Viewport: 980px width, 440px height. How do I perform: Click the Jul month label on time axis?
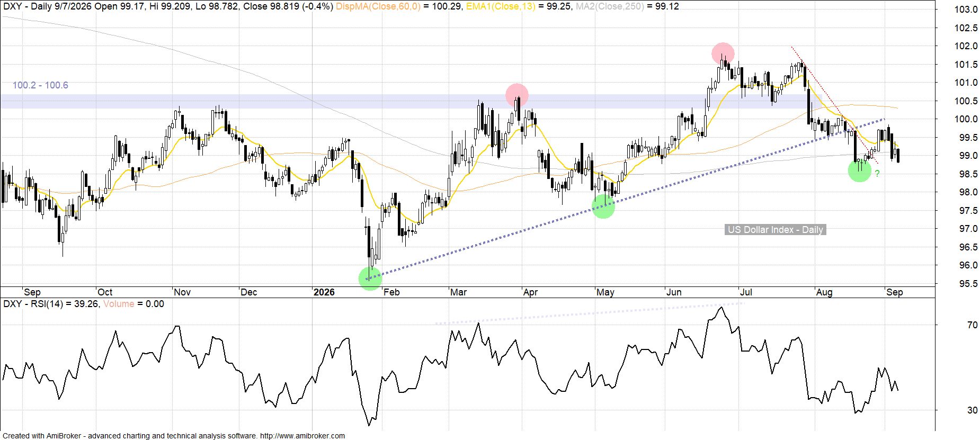[x=746, y=292]
